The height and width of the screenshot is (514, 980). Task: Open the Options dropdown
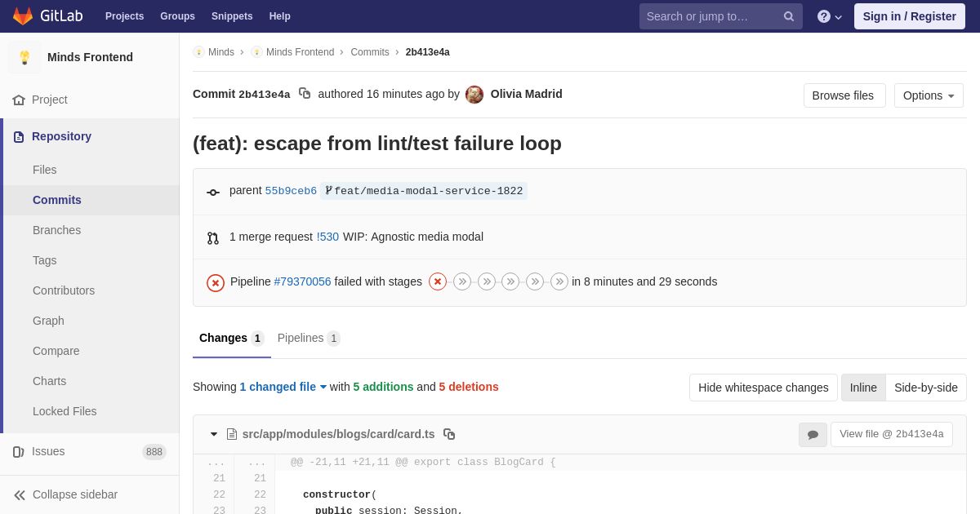(929, 95)
